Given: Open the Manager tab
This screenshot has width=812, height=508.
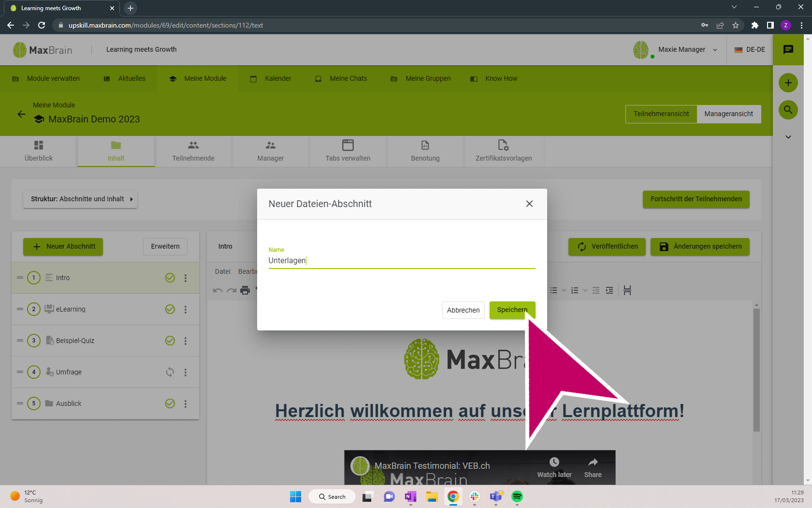Looking at the screenshot, I should coord(271,151).
